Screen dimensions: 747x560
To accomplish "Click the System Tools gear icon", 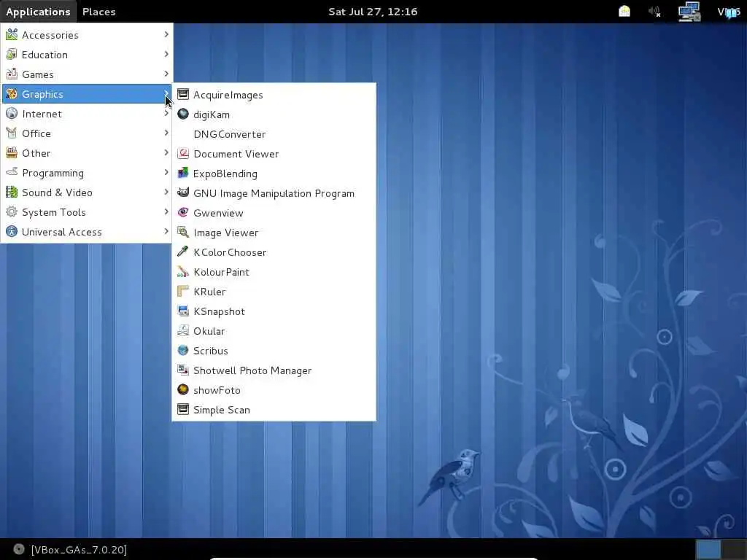I will (x=12, y=211).
